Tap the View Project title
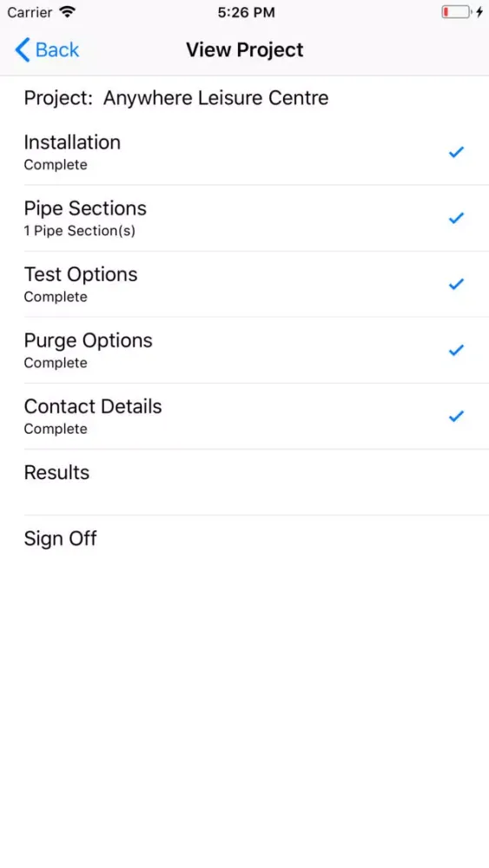489x868 pixels. pos(245,49)
